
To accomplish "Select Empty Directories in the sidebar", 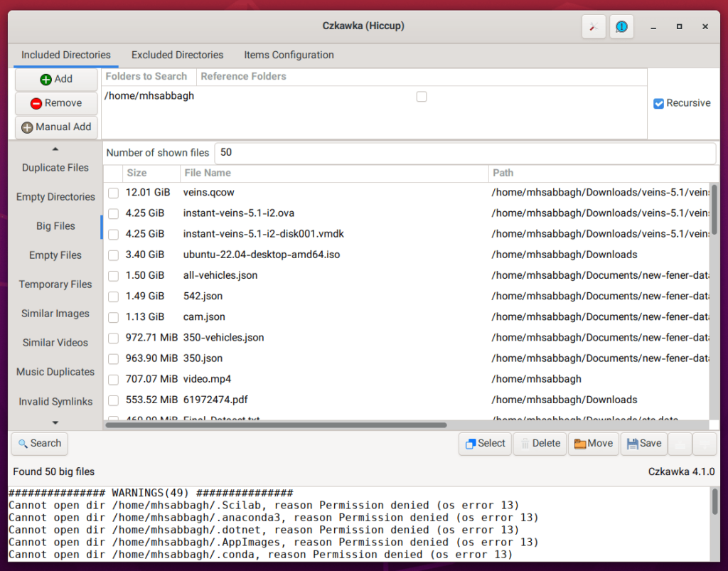I will click(x=55, y=197).
